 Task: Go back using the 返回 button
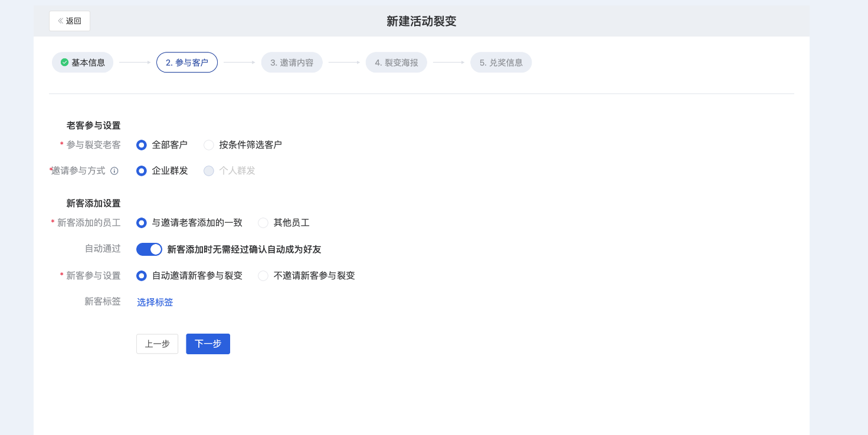click(70, 21)
